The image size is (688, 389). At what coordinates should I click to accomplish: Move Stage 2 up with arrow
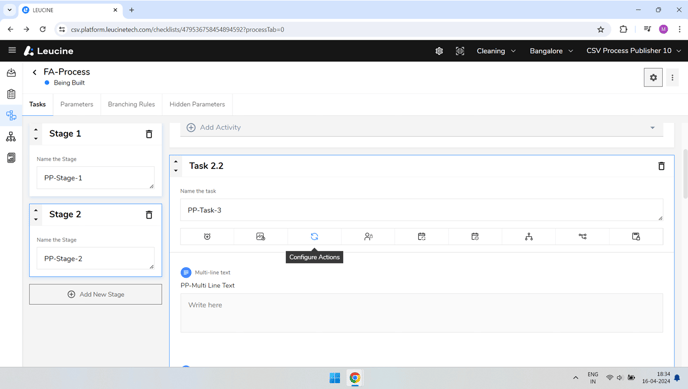pos(36,211)
